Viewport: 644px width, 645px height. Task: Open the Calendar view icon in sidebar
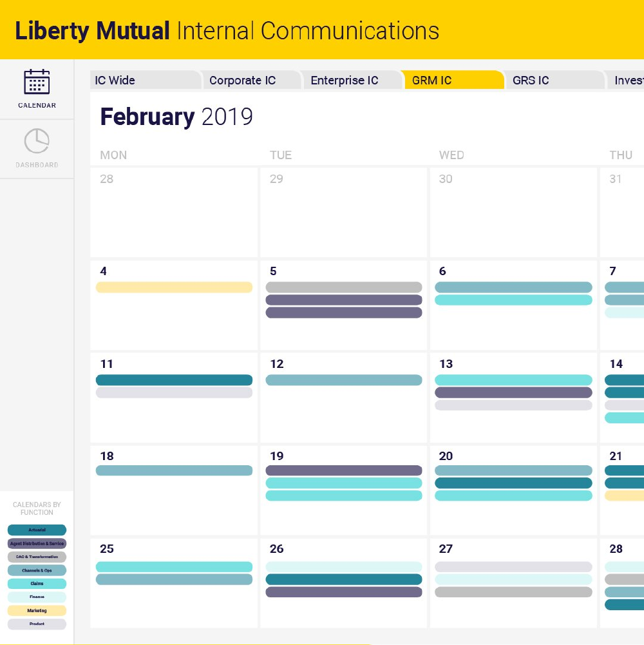click(x=37, y=82)
